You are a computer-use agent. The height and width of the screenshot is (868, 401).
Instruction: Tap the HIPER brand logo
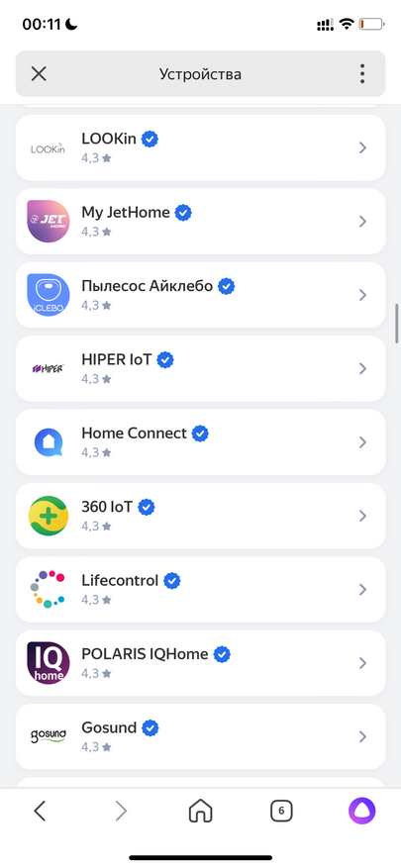(x=49, y=368)
